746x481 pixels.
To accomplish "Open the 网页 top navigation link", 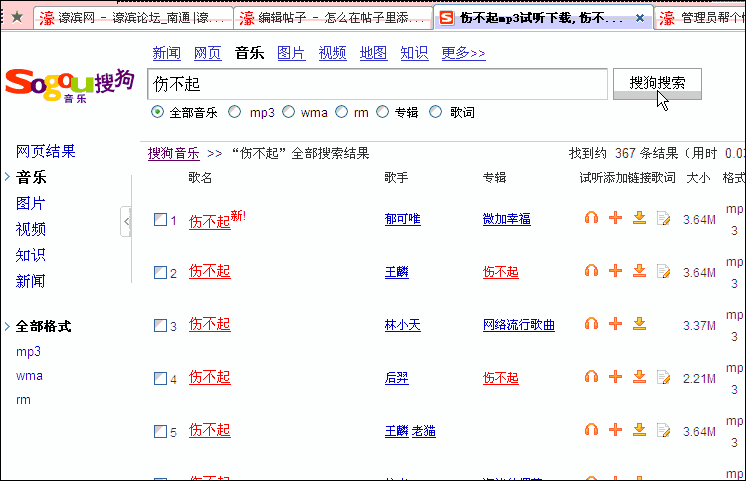I will point(207,53).
